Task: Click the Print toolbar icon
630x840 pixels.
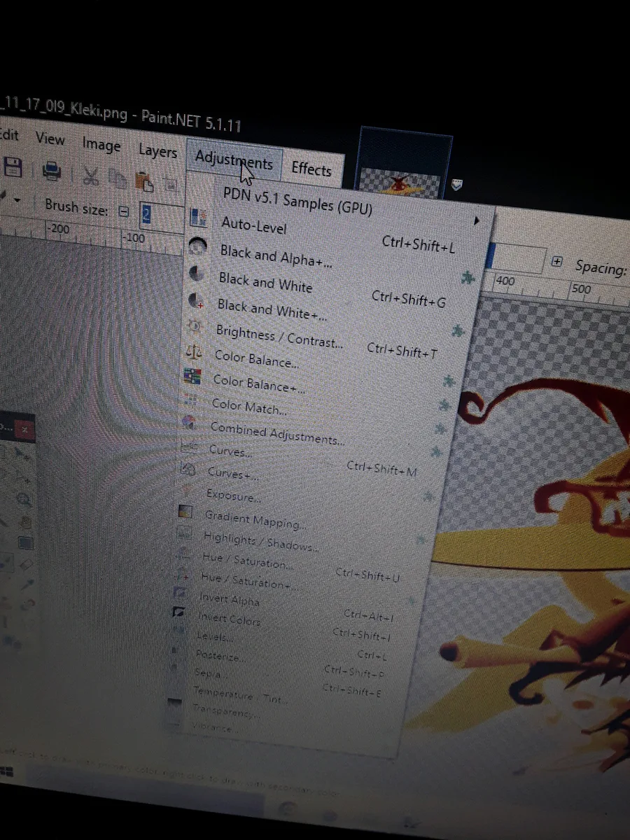Action: point(51,171)
